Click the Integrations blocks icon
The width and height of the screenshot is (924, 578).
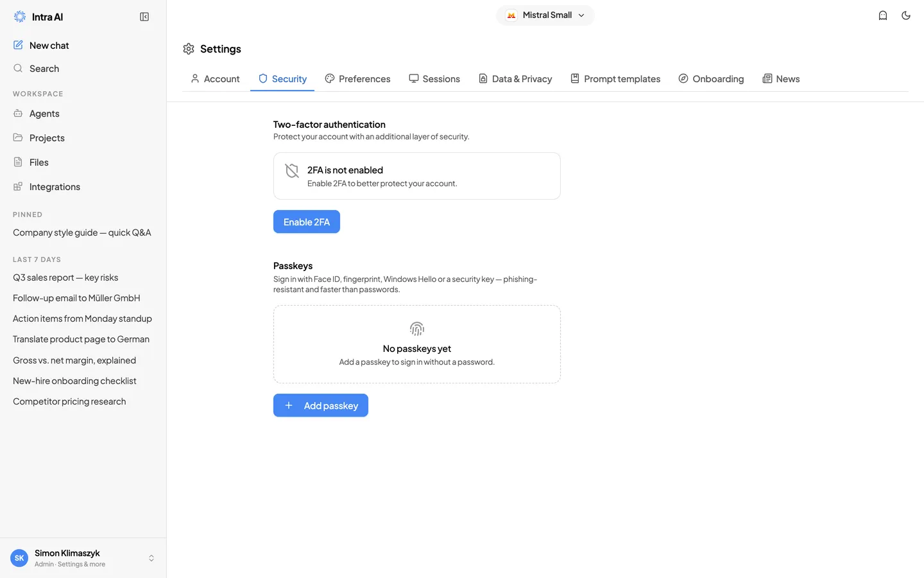pos(18,186)
